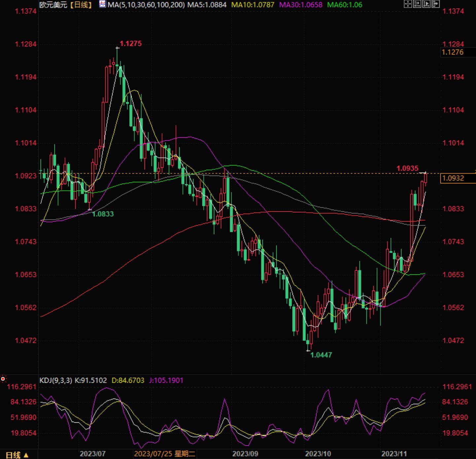Click the right axis 1.0743 price label
This screenshot has height=459, width=476.
click(453, 242)
